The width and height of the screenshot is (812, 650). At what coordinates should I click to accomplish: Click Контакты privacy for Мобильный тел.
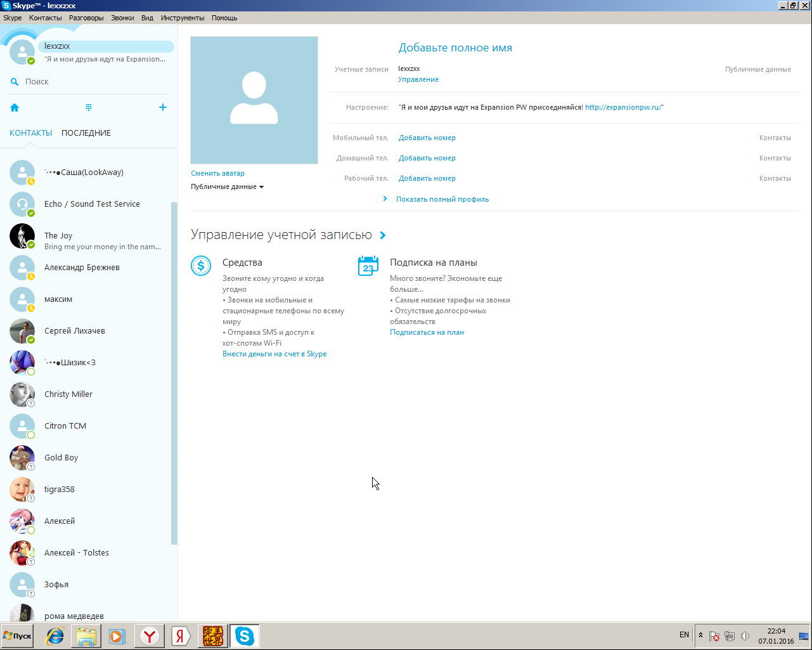pyautogui.click(x=775, y=138)
